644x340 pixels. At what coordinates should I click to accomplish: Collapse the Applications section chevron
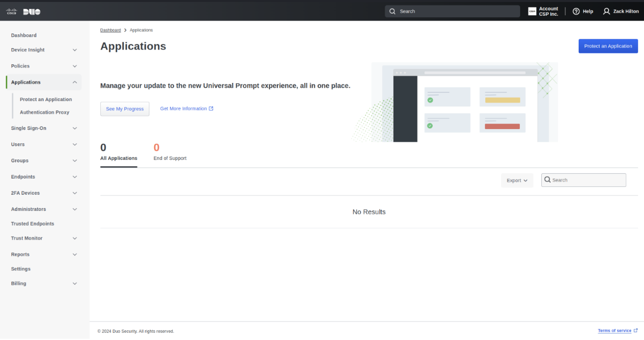tap(75, 82)
